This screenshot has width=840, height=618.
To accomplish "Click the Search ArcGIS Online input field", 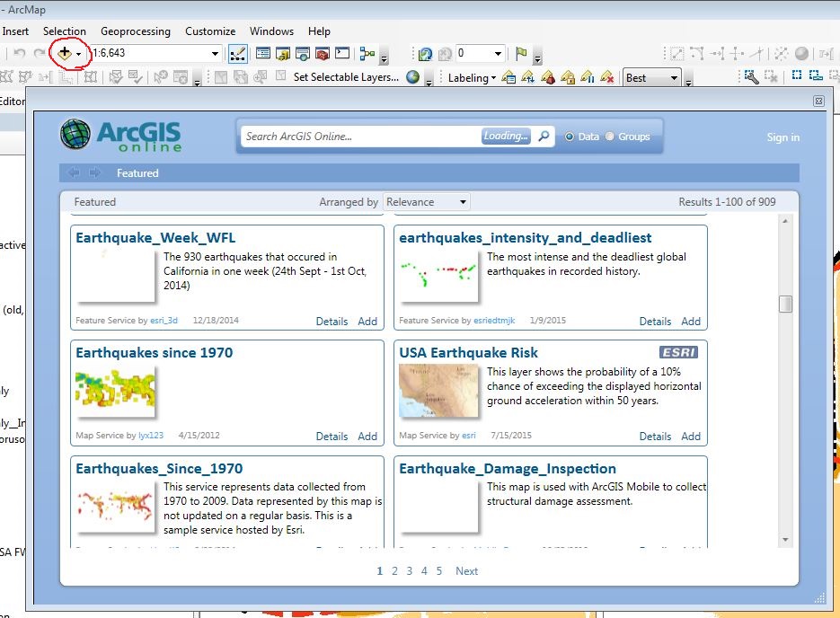I will click(x=362, y=137).
